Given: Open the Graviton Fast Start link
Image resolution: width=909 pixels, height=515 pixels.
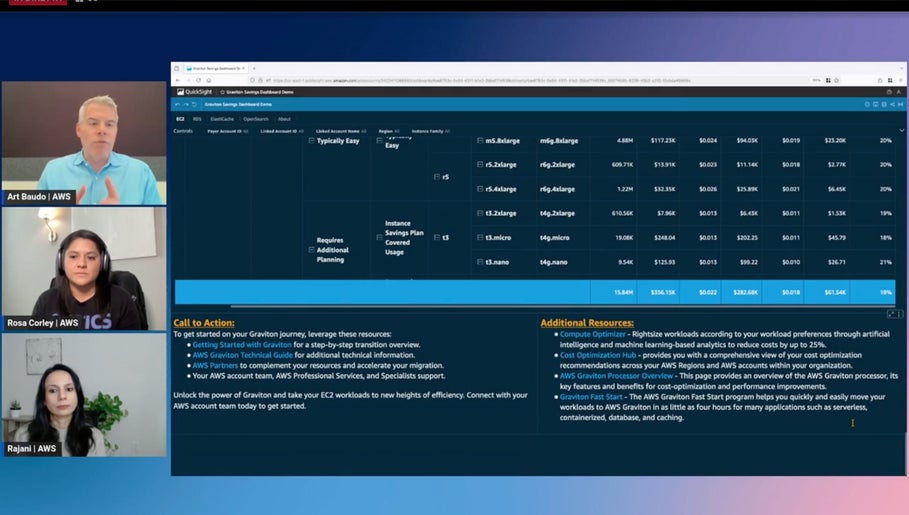Looking at the screenshot, I should point(591,397).
